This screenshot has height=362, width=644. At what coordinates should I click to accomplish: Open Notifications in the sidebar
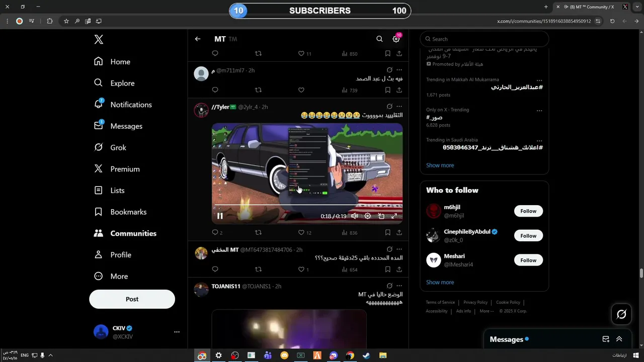123,105
